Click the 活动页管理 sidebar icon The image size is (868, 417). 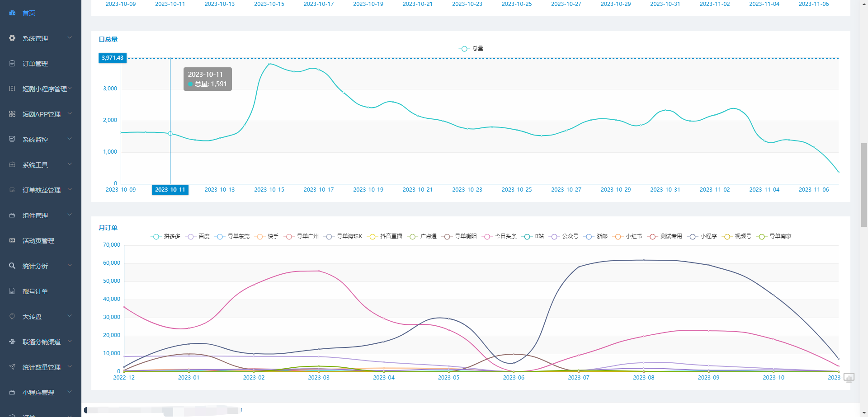(x=12, y=241)
